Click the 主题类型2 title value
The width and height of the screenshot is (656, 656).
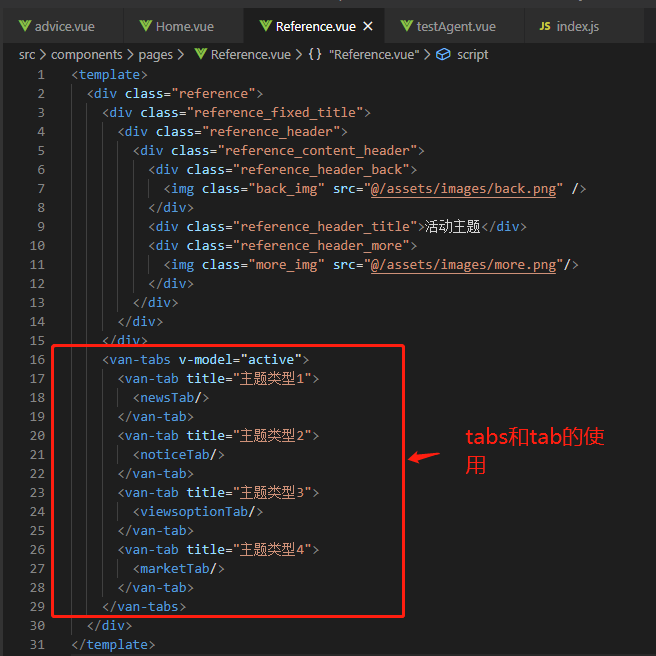click(x=271, y=436)
